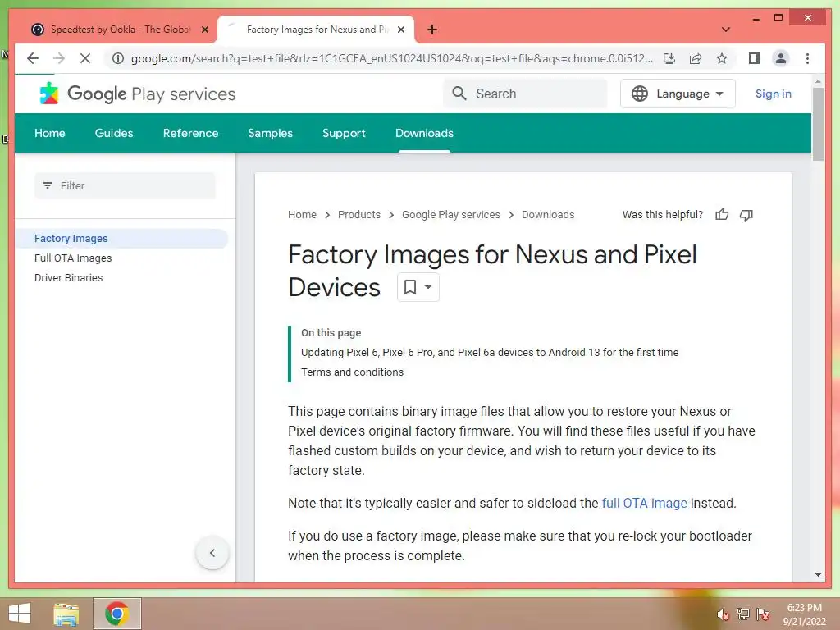Open the Guides tab
Screen dimensions: 840x630
(113, 133)
